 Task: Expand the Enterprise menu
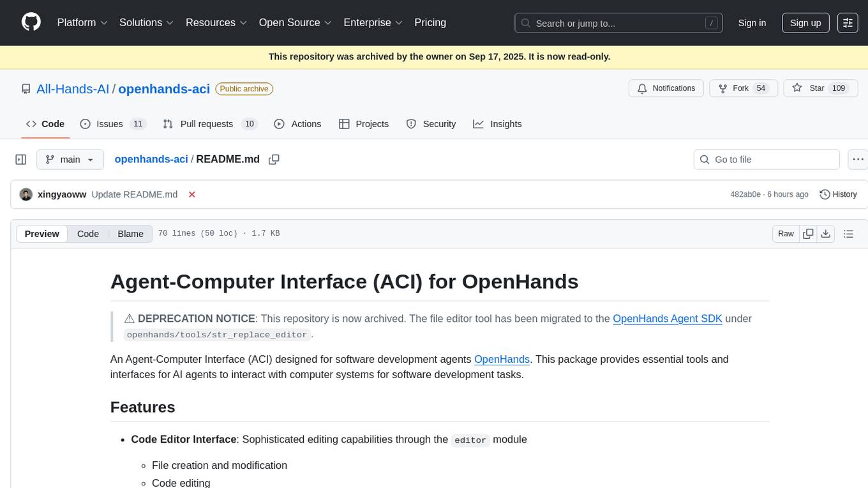coord(373,22)
